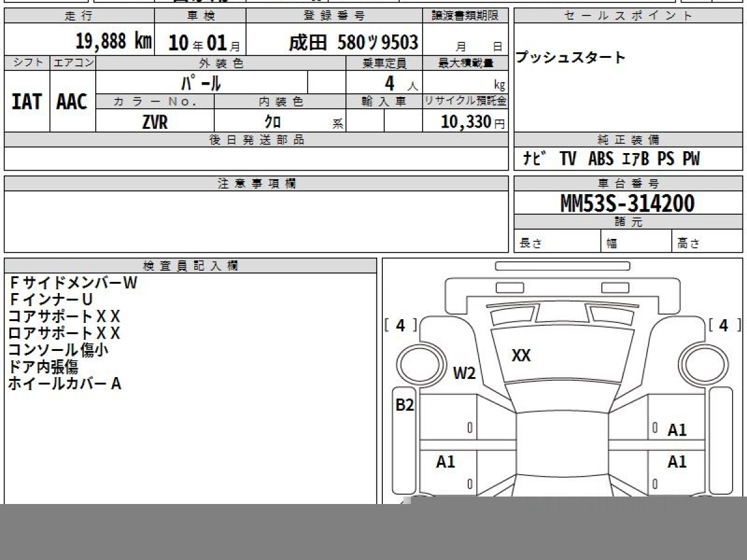This screenshot has width=747, height=560.
Task: Click the XX mark on the car hood
Action: point(521,356)
